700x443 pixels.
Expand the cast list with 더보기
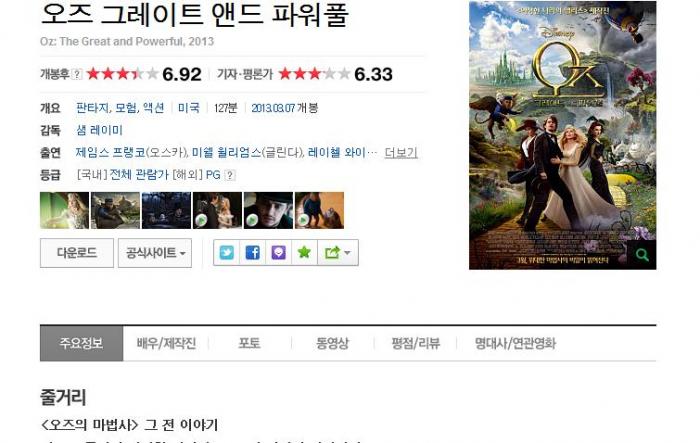(x=401, y=153)
